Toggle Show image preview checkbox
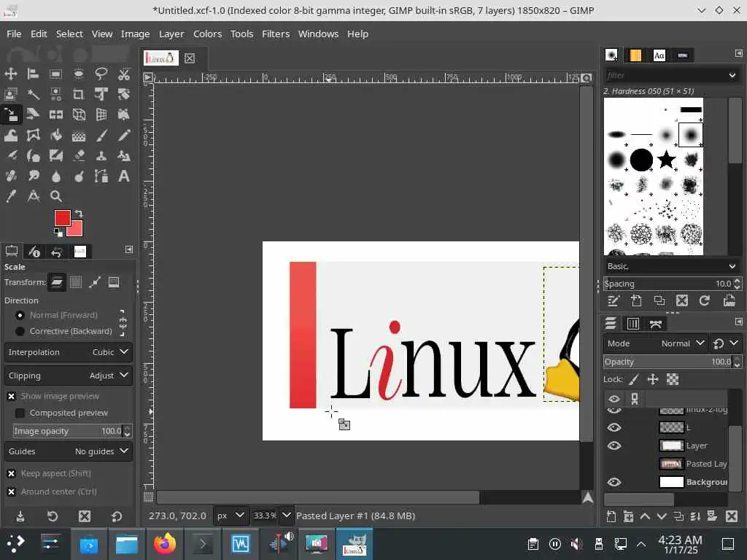Viewport: 747px width, 560px height. pos(12,396)
